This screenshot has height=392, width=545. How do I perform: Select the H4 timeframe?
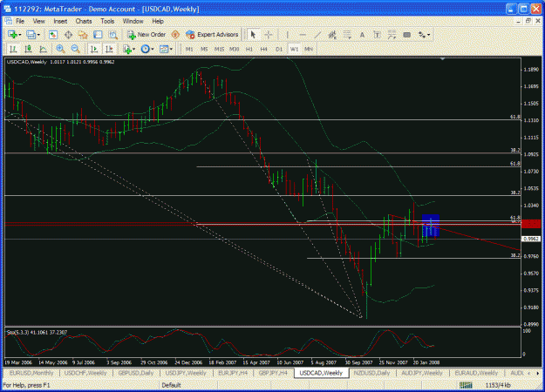coord(264,50)
